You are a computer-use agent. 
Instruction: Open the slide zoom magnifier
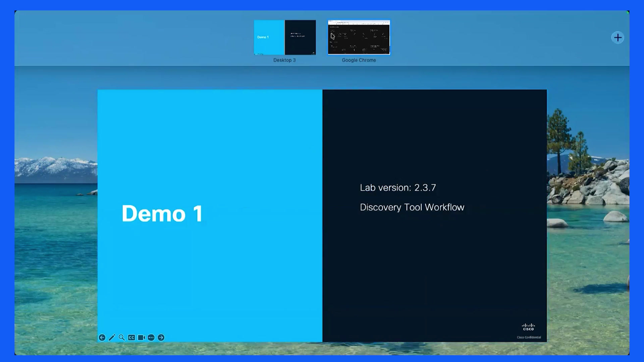[x=121, y=338]
